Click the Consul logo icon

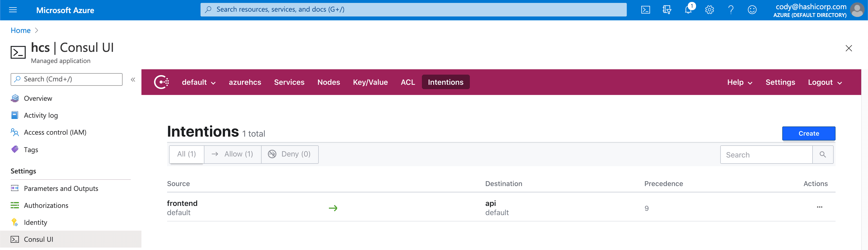click(x=161, y=82)
